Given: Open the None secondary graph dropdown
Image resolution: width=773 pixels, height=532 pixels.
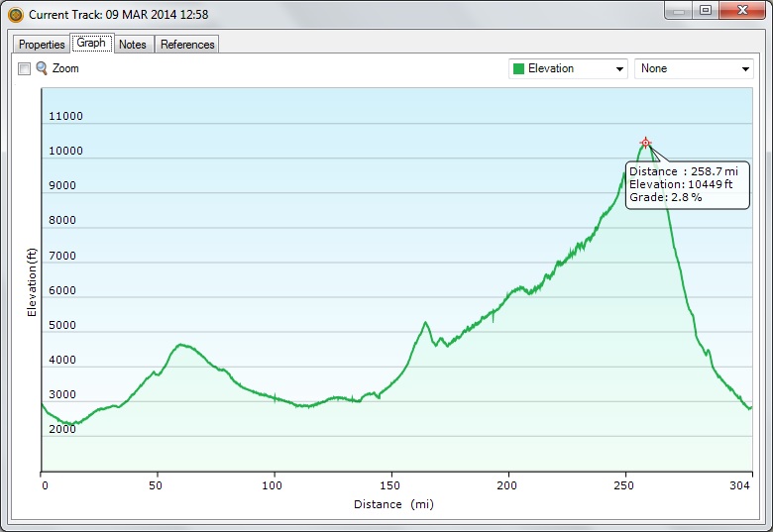Looking at the screenshot, I should coord(694,68).
